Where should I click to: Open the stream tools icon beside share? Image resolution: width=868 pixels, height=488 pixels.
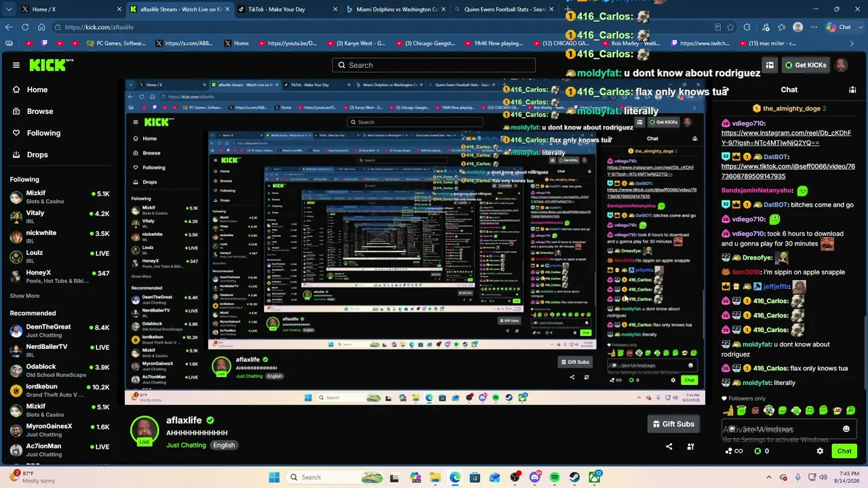click(691, 447)
